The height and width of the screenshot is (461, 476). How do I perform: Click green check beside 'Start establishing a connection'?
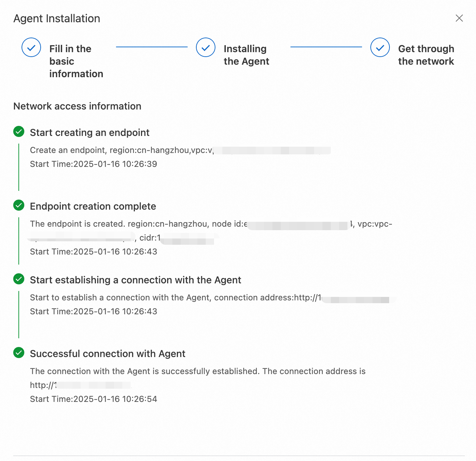(x=19, y=279)
